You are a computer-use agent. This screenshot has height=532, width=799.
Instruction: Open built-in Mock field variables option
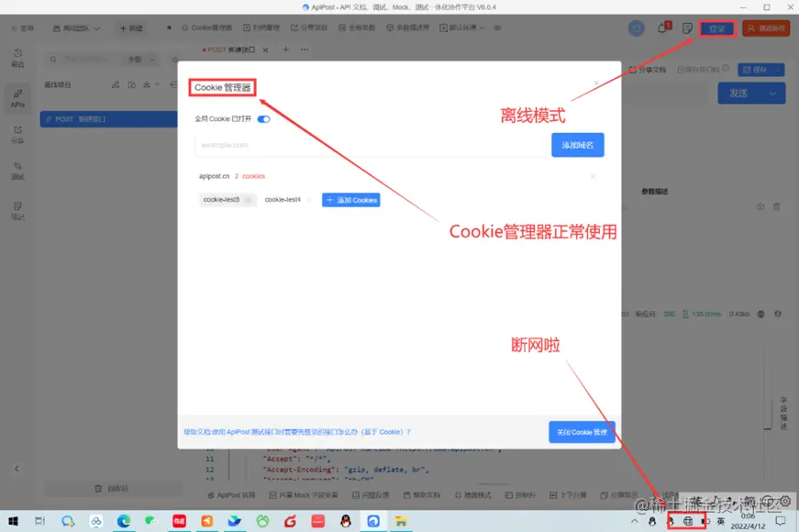[304, 494]
